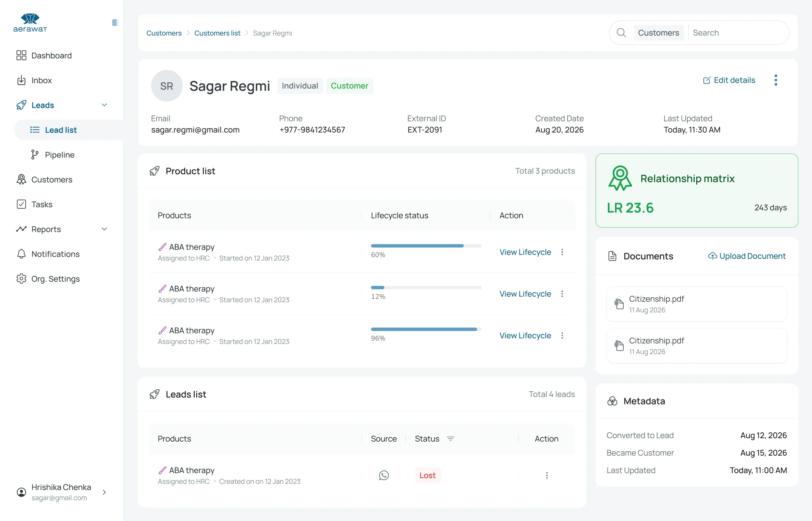Click the 60% lifecycle progress bar
Viewport: 812px width, 521px height.
[426, 246]
